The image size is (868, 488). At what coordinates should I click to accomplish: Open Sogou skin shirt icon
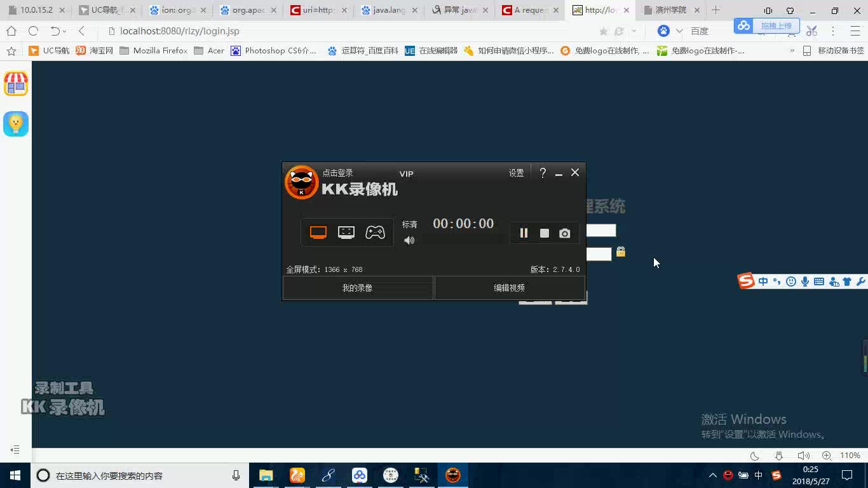tap(847, 281)
